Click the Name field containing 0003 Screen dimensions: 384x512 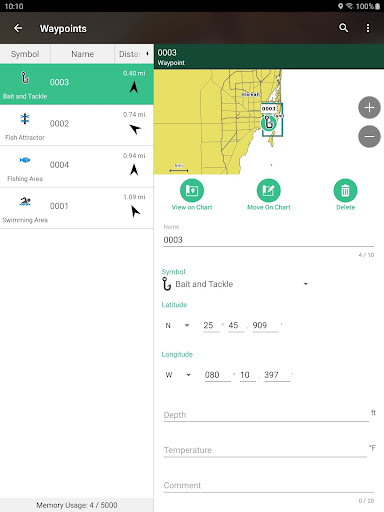[269, 240]
